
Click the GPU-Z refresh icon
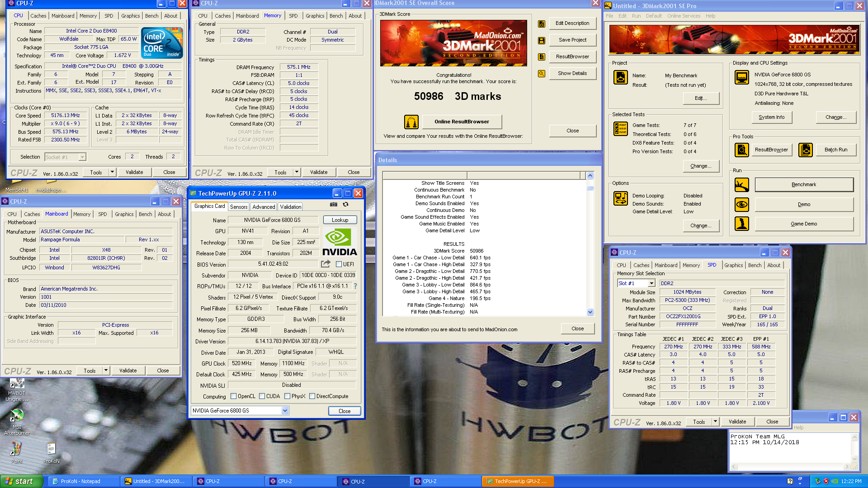[345, 205]
